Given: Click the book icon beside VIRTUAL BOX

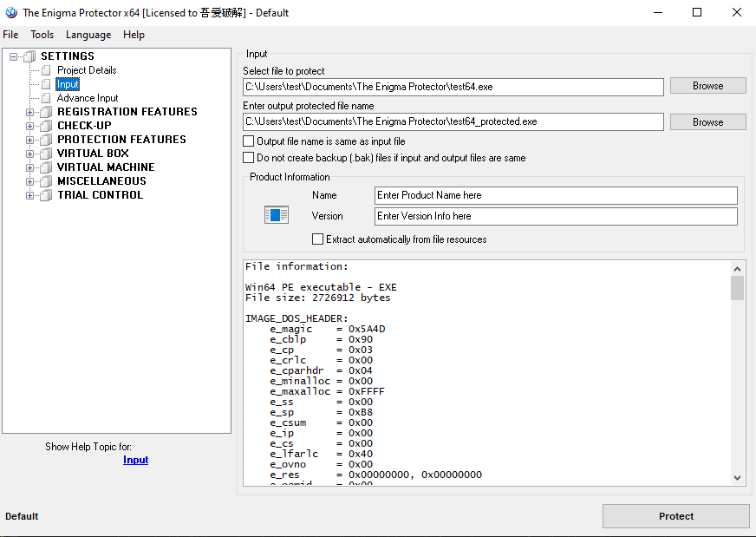Looking at the screenshot, I should (x=46, y=154).
